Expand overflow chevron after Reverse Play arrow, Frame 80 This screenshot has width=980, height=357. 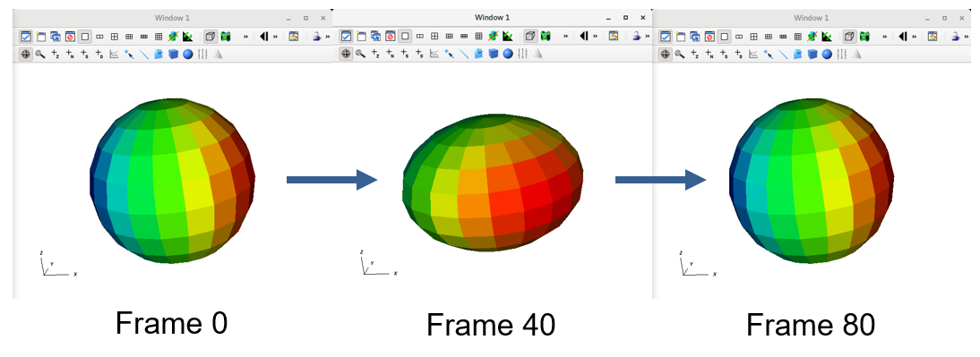pyautogui.click(x=915, y=37)
